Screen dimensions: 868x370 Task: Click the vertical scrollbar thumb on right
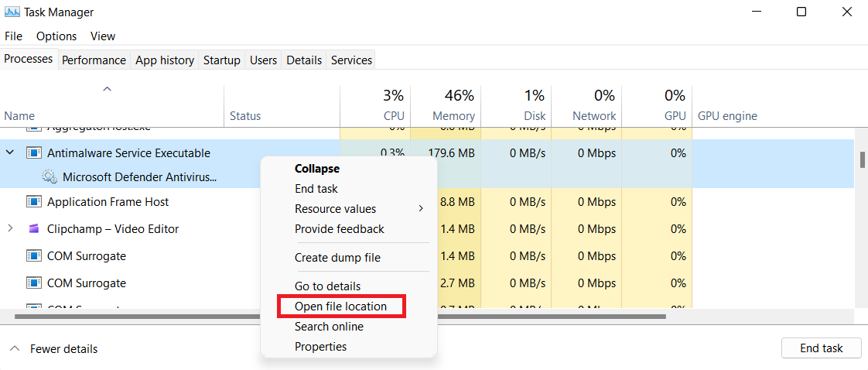pos(862,159)
